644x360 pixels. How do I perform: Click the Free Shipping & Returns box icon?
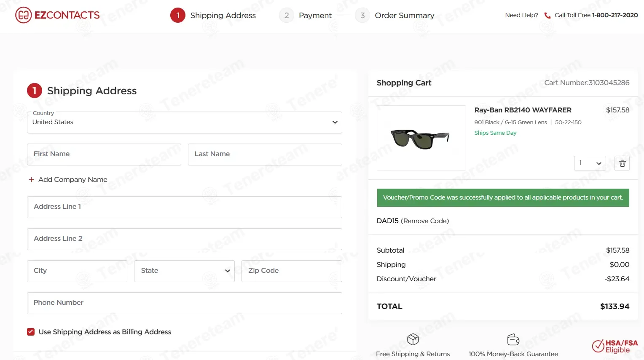click(x=413, y=339)
